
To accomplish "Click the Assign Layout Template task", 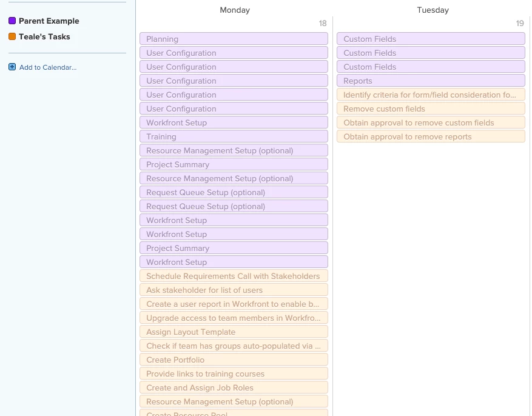I will coord(234,332).
